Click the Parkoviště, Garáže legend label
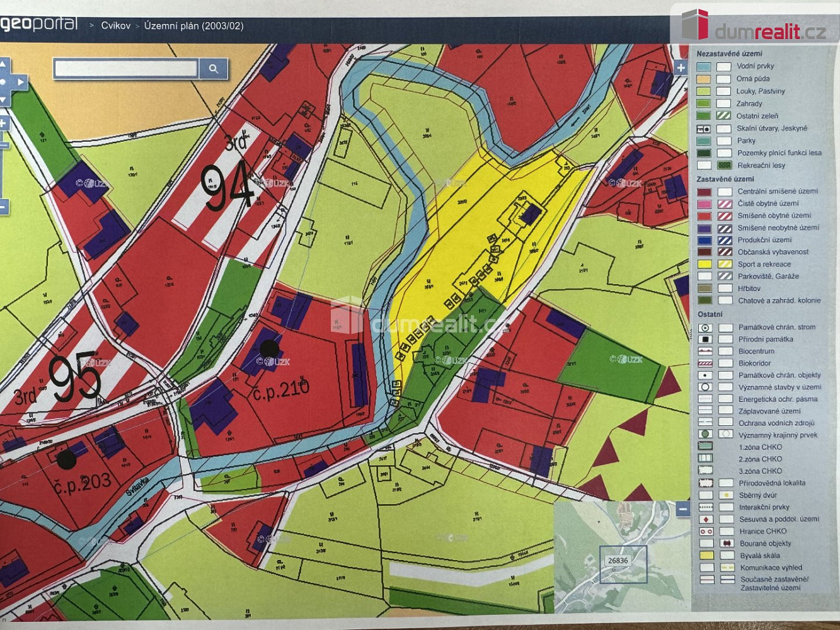840x630 pixels. (768, 277)
